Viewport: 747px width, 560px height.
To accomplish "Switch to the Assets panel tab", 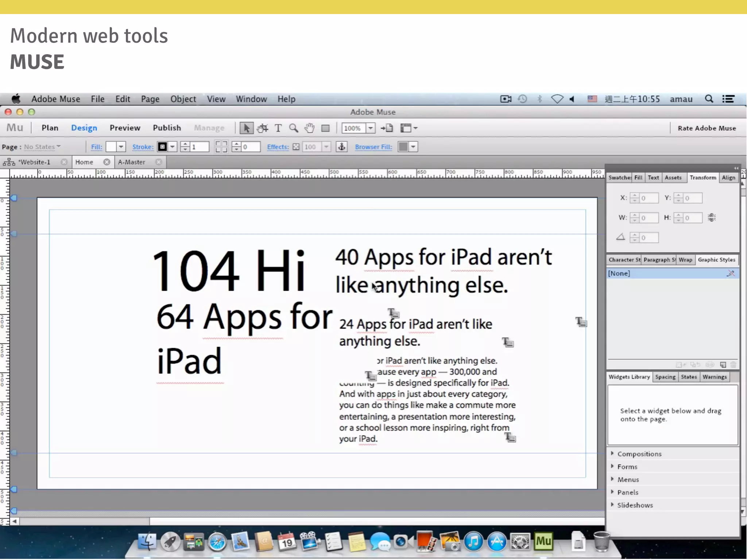I will pyautogui.click(x=673, y=178).
